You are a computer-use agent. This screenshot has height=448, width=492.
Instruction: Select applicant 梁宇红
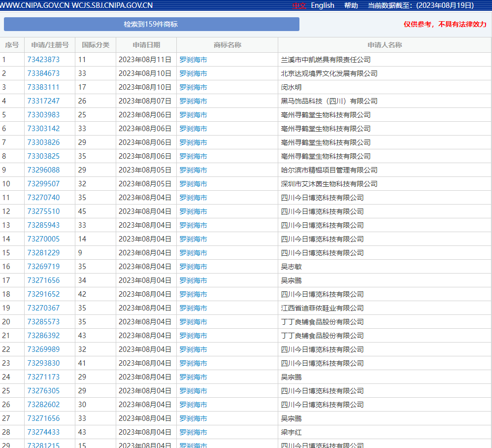click(x=291, y=433)
